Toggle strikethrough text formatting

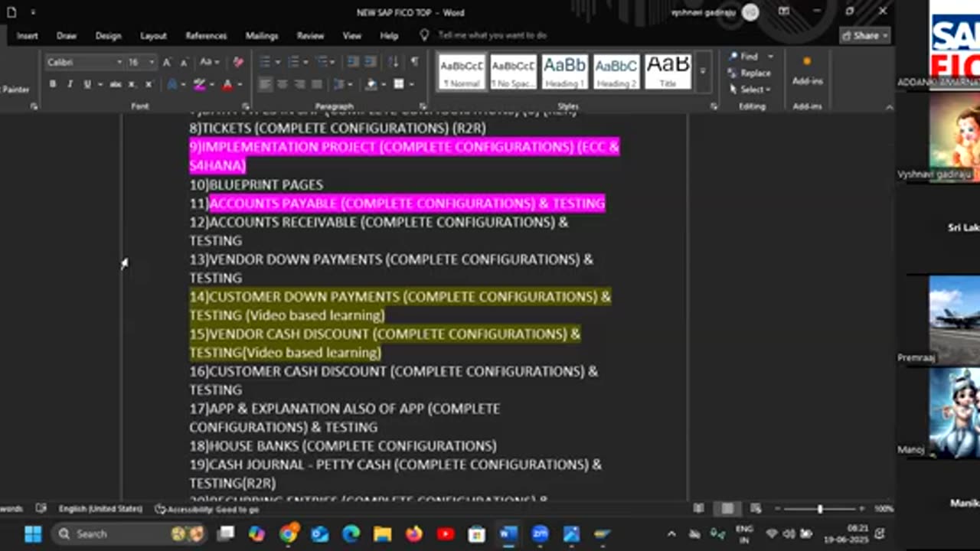115,84
